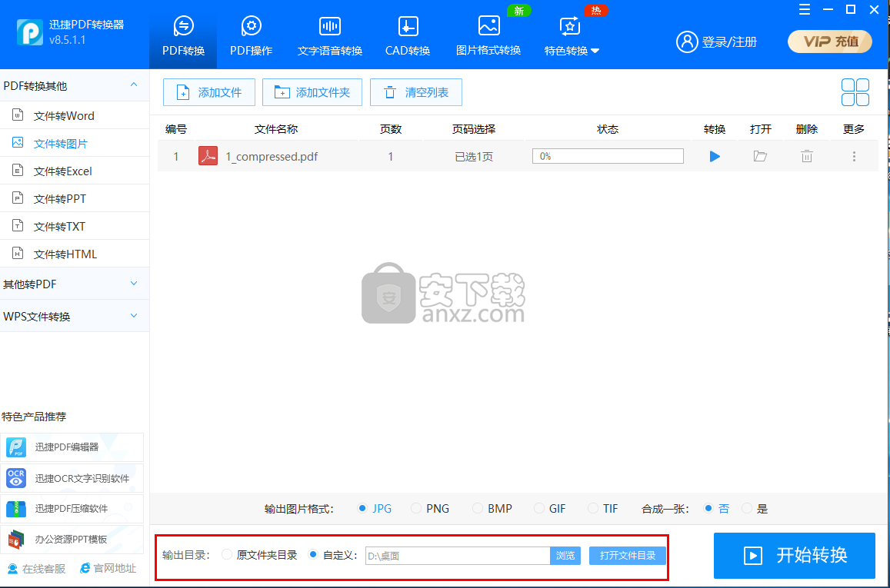Open the 图片格式转换 tab
This screenshot has height=588, width=890.
pyautogui.click(x=488, y=35)
